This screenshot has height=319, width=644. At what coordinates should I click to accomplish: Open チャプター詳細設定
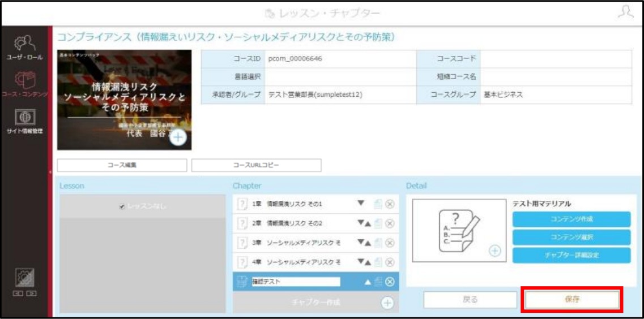[572, 255]
